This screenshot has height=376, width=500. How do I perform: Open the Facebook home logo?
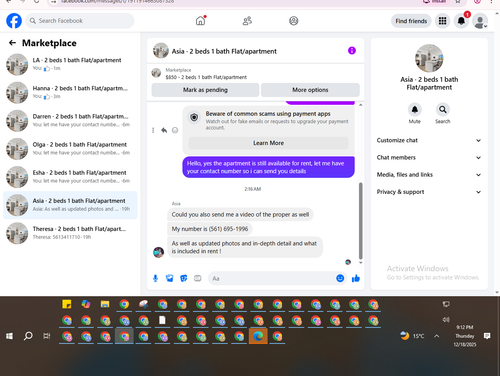(x=14, y=21)
